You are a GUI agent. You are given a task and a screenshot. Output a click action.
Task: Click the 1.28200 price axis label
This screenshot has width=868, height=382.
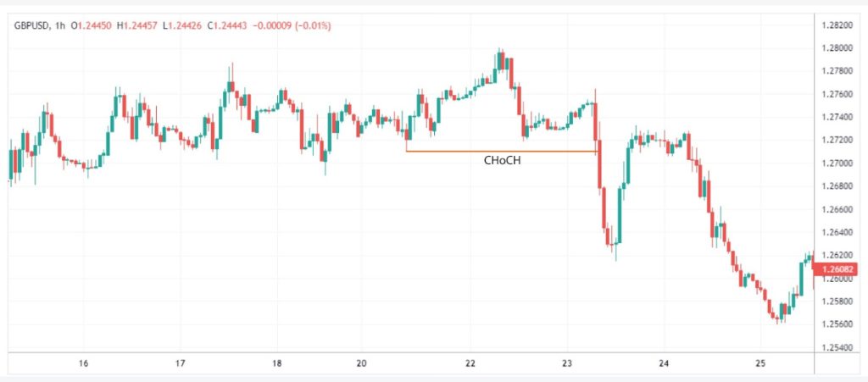coord(837,25)
